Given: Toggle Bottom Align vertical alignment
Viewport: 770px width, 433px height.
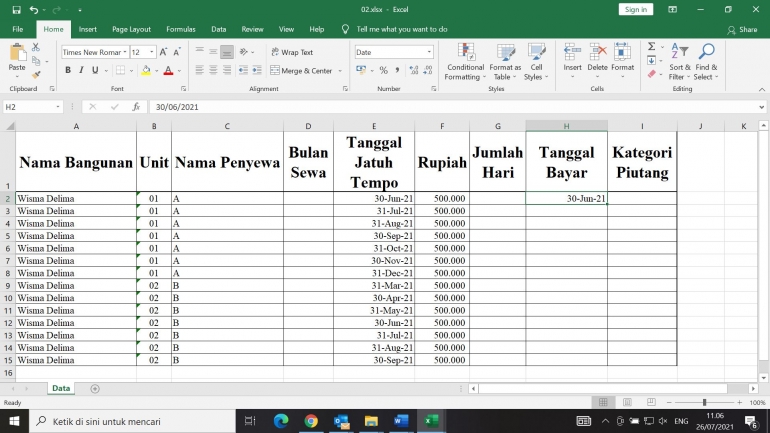Looking at the screenshot, I should pyautogui.click(x=227, y=52).
